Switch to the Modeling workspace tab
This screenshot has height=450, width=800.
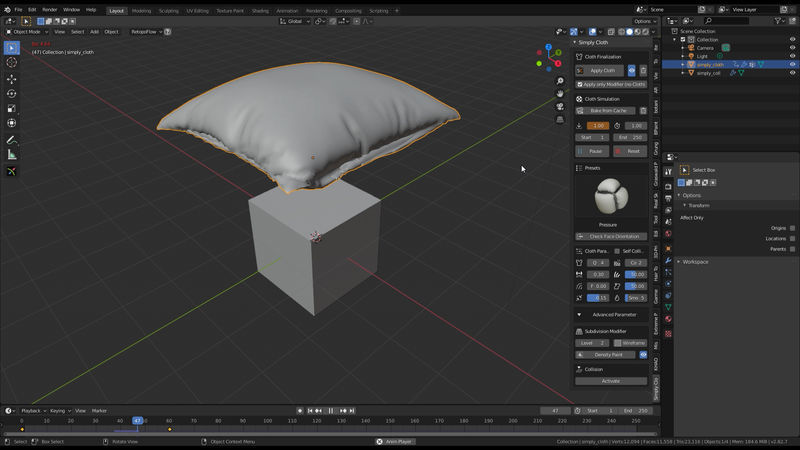pyautogui.click(x=141, y=11)
